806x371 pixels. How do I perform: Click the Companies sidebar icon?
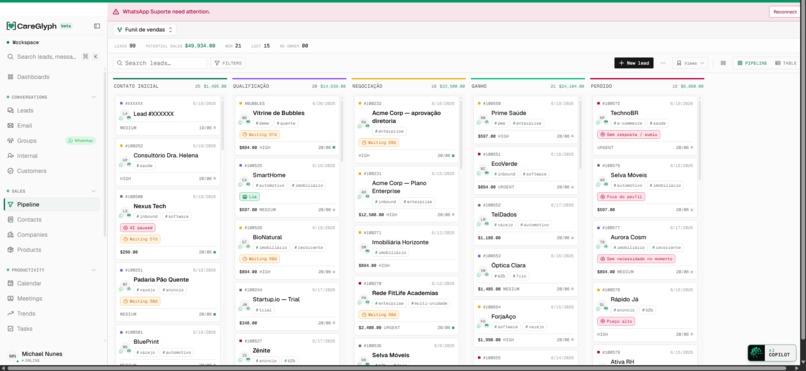pyautogui.click(x=10, y=235)
